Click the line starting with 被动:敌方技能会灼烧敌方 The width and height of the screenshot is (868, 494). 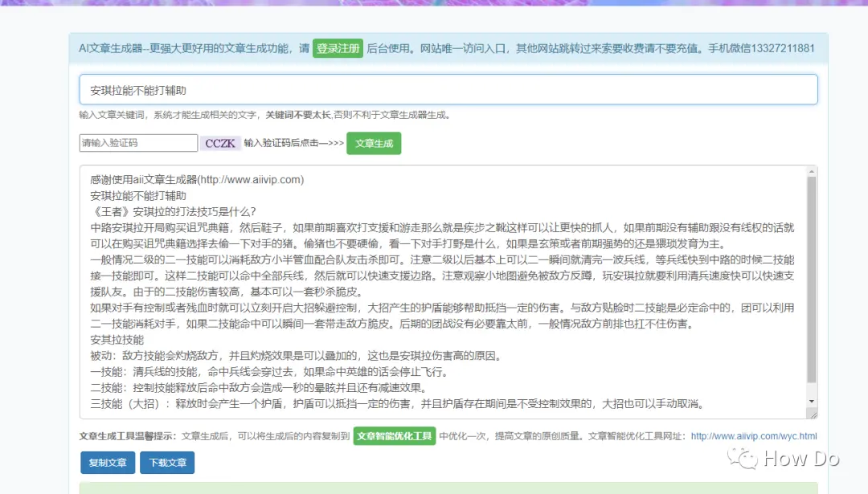tap(297, 356)
